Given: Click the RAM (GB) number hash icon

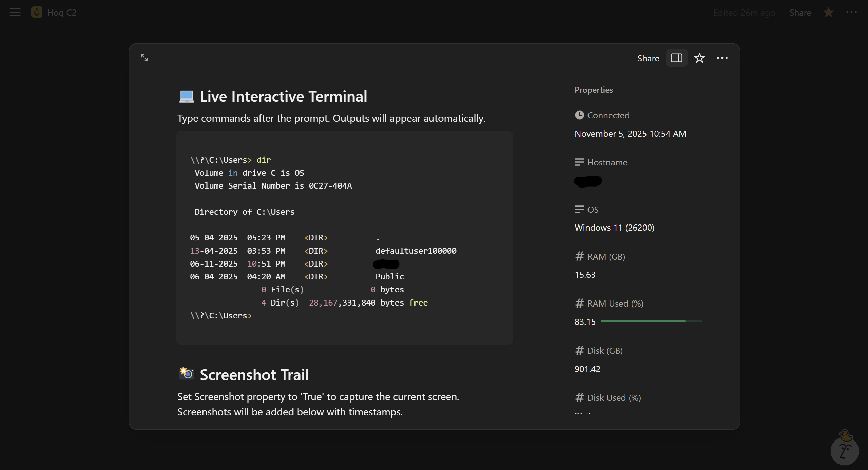Looking at the screenshot, I should (579, 256).
